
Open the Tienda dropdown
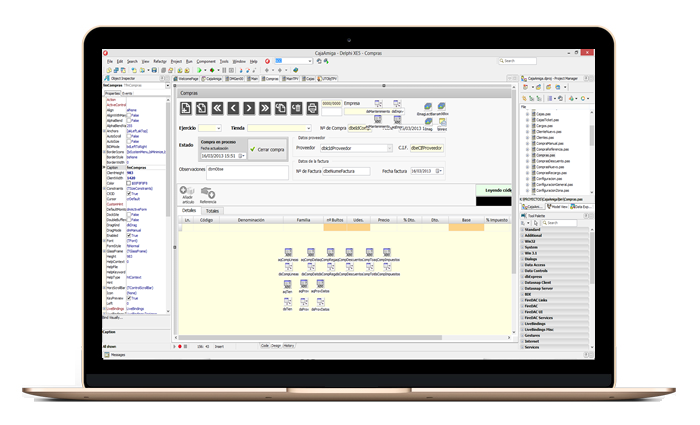tap(307, 128)
